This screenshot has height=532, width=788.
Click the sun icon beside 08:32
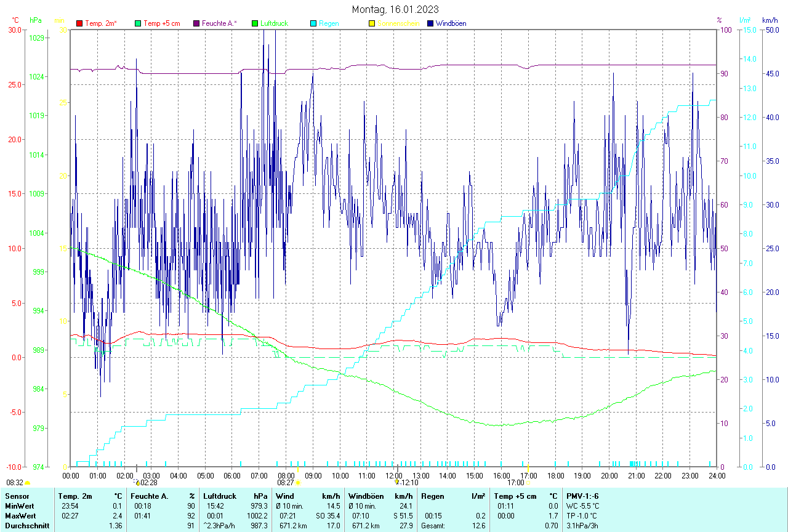coord(28,483)
